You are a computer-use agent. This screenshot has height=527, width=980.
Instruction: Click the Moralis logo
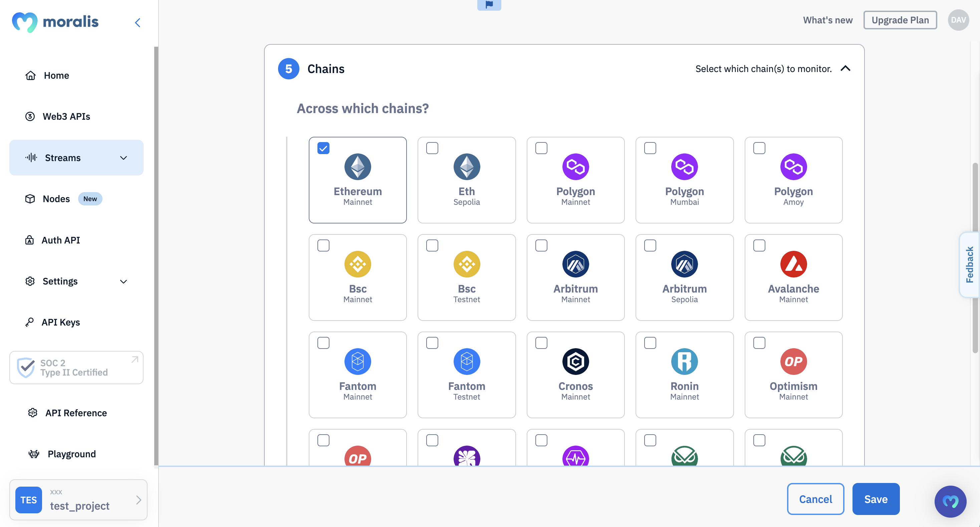pyautogui.click(x=55, y=22)
